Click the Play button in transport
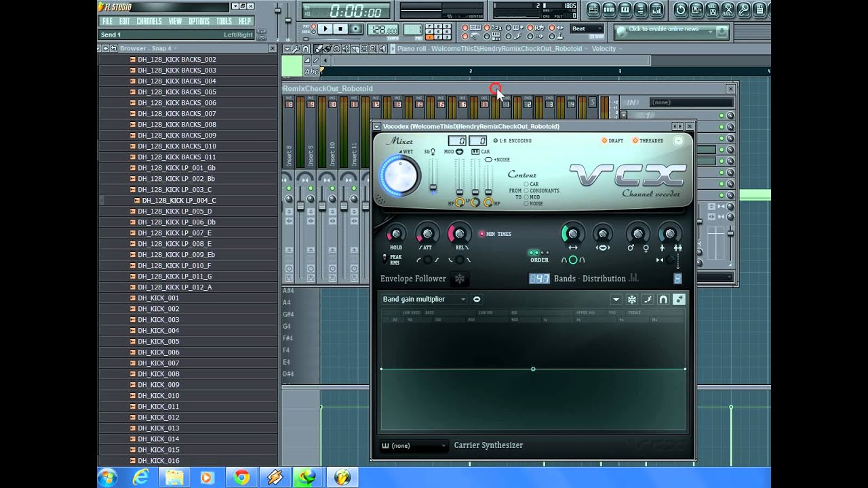Image resolution: width=868 pixels, height=488 pixels. pos(325,29)
